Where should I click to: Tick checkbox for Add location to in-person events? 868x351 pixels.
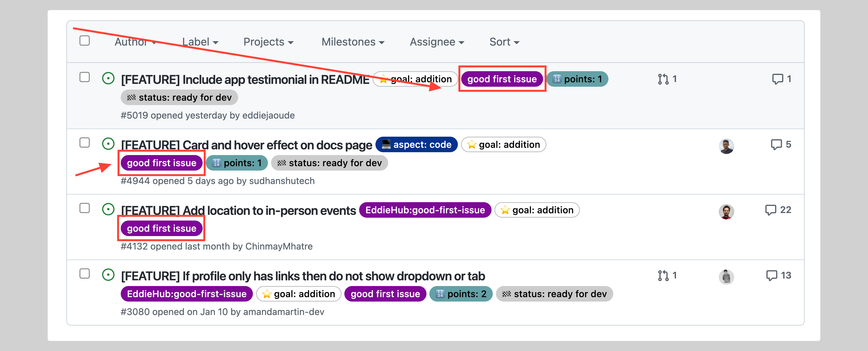pos(84,208)
